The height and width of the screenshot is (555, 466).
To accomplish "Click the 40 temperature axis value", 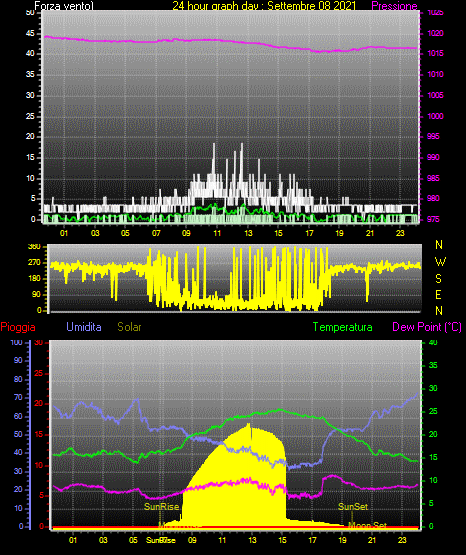I will [433, 342].
